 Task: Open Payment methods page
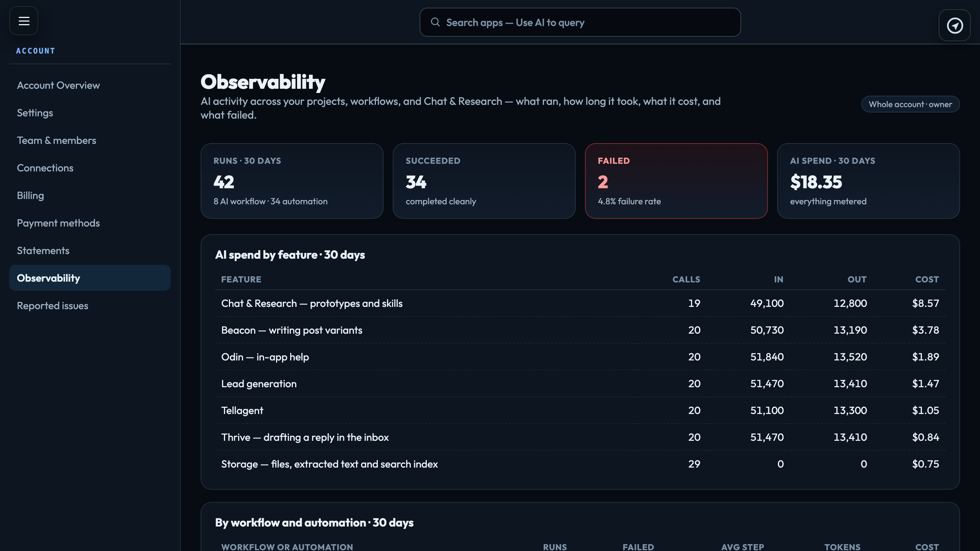tap(90, 223)
